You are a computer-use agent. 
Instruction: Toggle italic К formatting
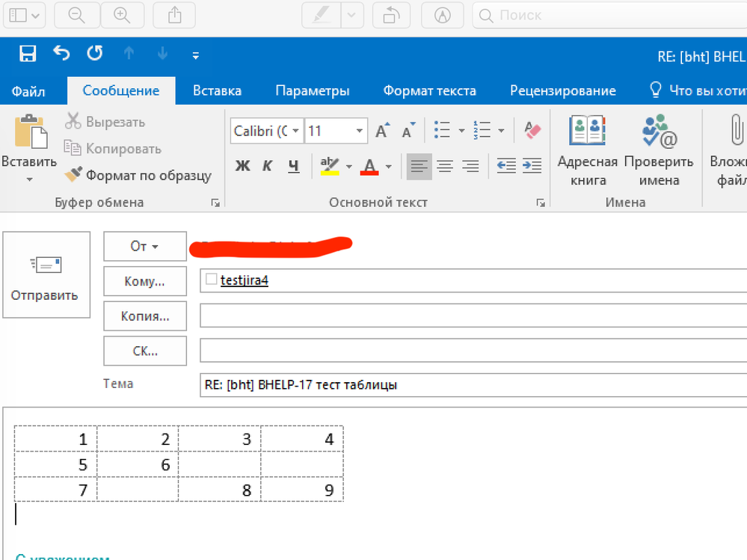[x=268, y=166]
